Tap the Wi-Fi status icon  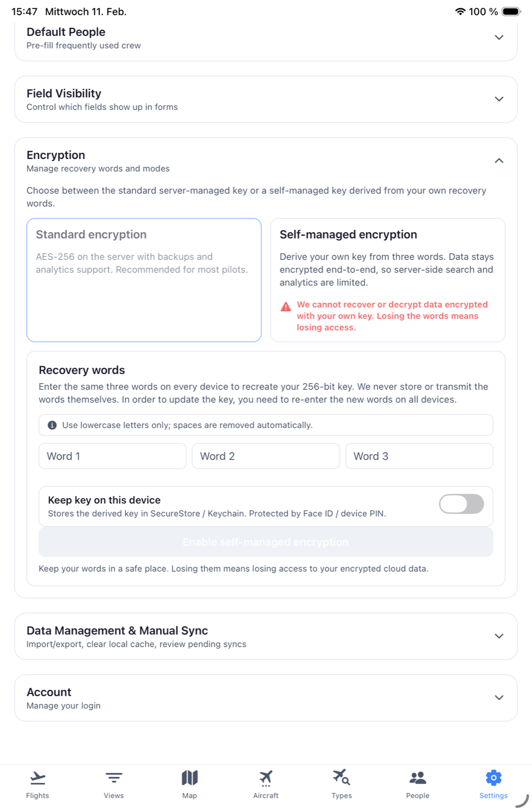tap(460, 11)
